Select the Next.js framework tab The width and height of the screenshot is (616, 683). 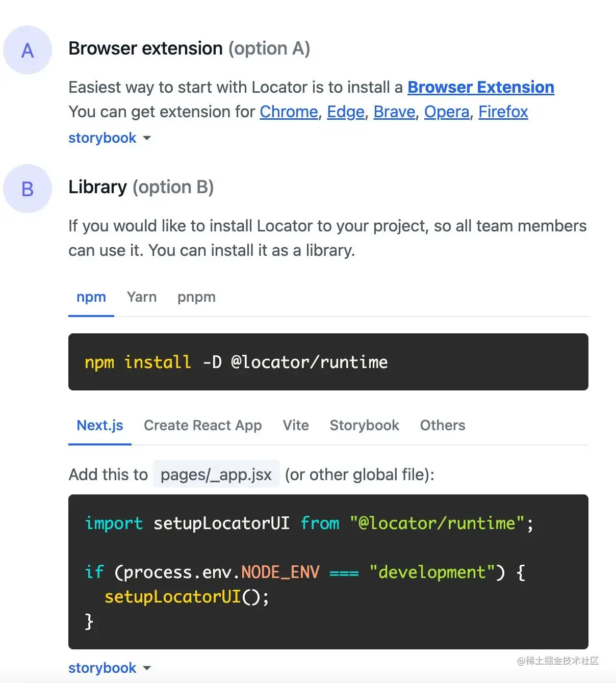click(x=100, y=426)
